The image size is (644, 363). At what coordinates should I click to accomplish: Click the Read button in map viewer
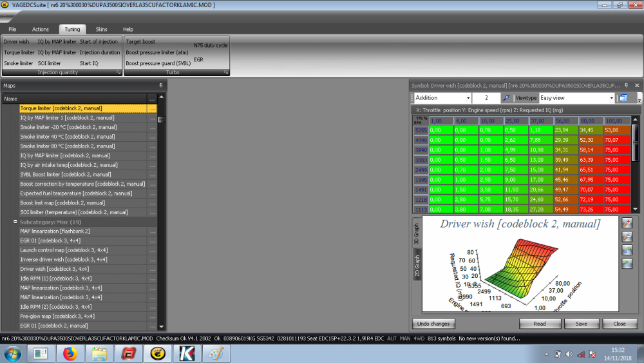point(540,324)
